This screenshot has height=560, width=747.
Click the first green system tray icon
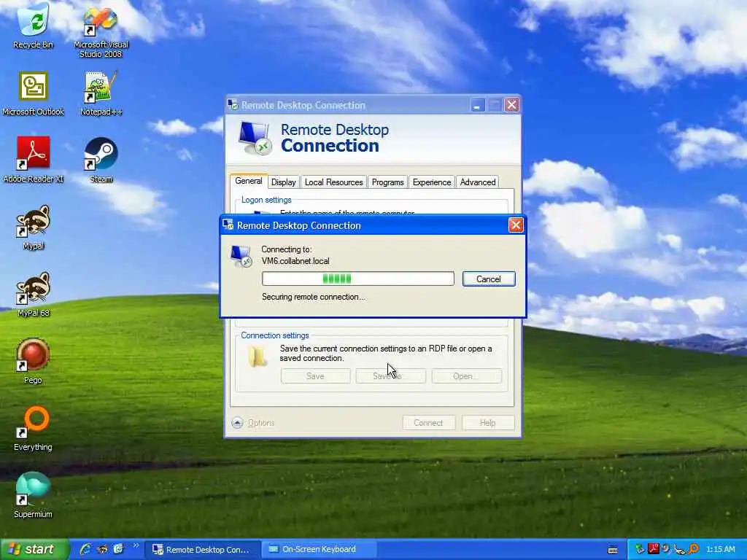(640, 549)
